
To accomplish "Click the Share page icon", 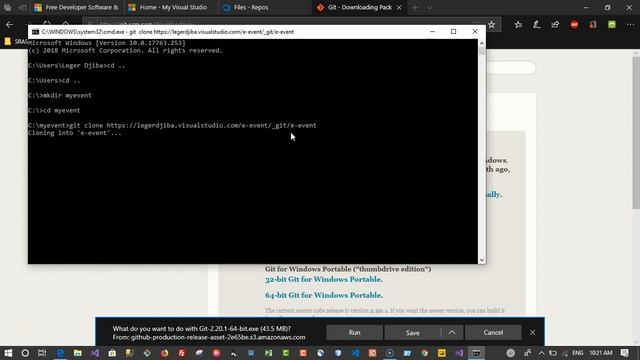I will tap(555, 24).
